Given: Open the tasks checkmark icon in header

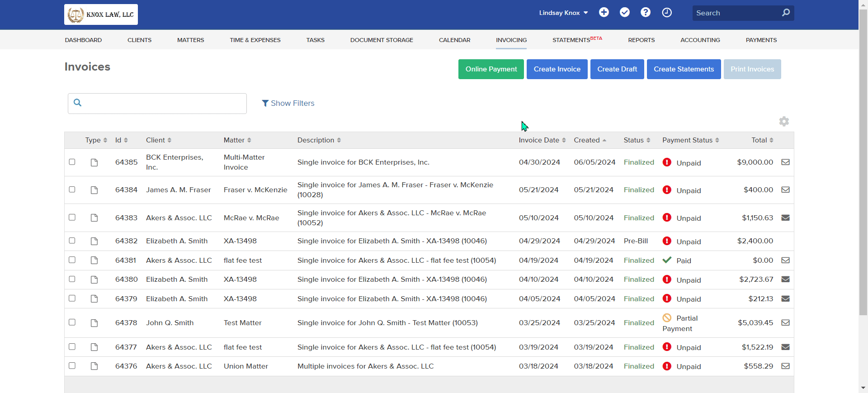Looking at the screenshot, I should coord(625,12).
